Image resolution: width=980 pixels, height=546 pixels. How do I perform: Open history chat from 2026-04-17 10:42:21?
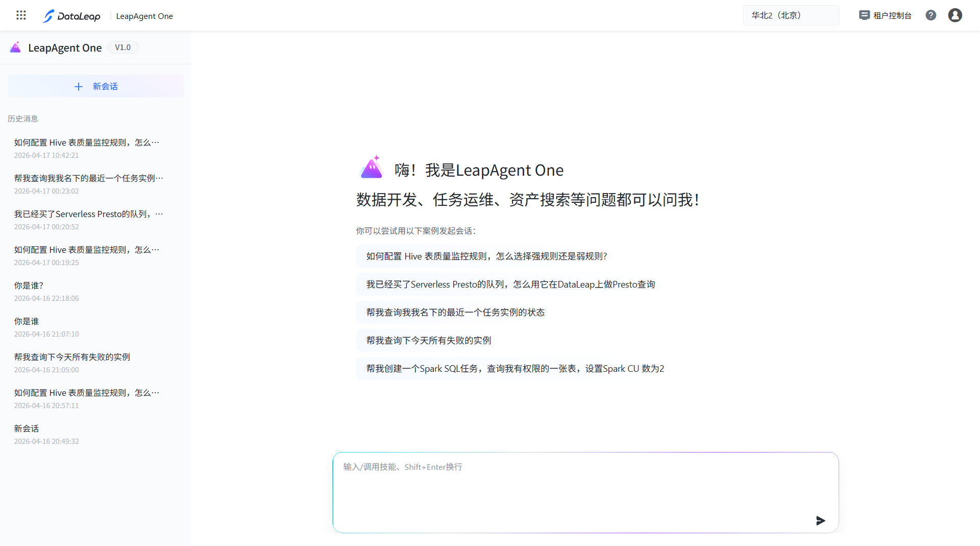tap(87, 148)
